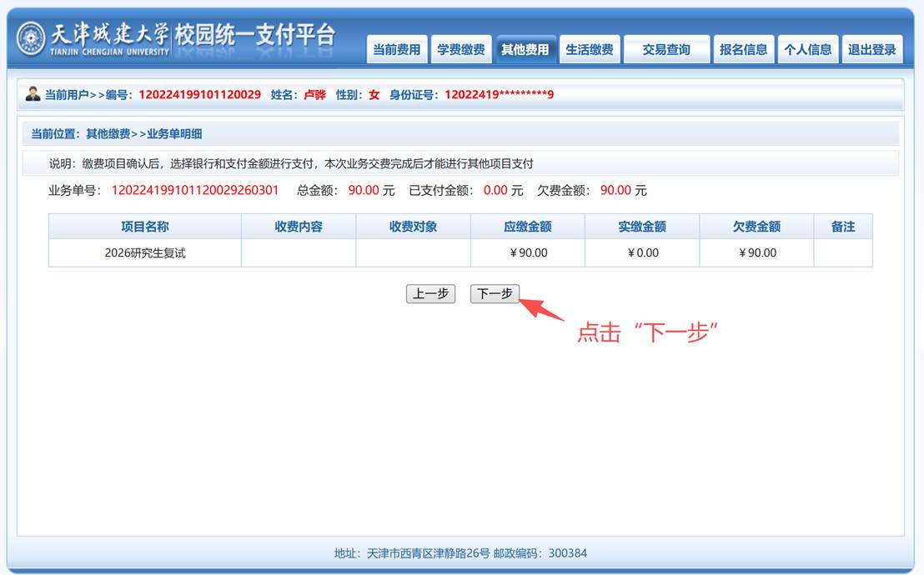The height and width of the screenshot is (575, 924).
Task: Switch to the 学费缴费 tab
Action: pos(461,49)
